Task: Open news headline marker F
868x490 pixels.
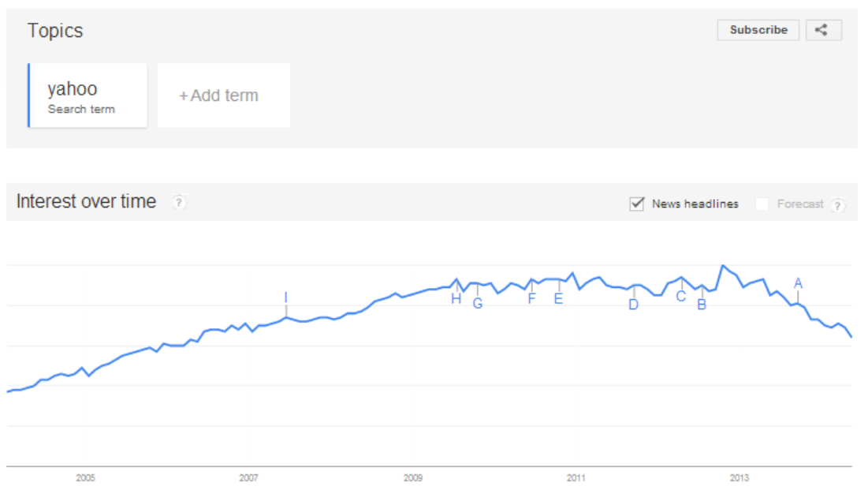Action: (531, 299)
